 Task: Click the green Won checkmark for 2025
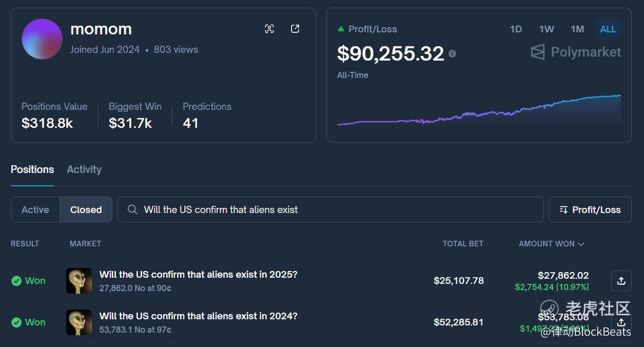tap(16, 281)
